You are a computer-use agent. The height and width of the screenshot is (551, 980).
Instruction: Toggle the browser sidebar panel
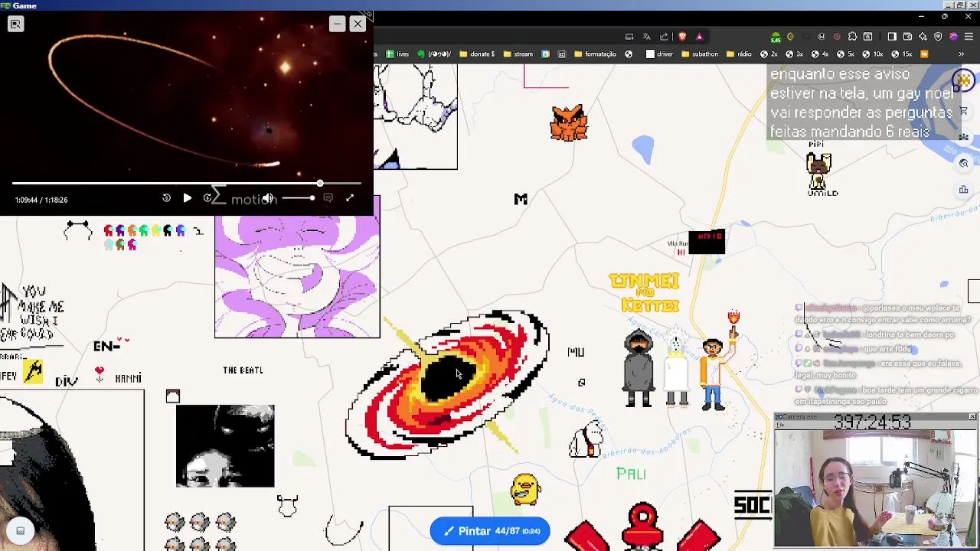tap(892, 36)
